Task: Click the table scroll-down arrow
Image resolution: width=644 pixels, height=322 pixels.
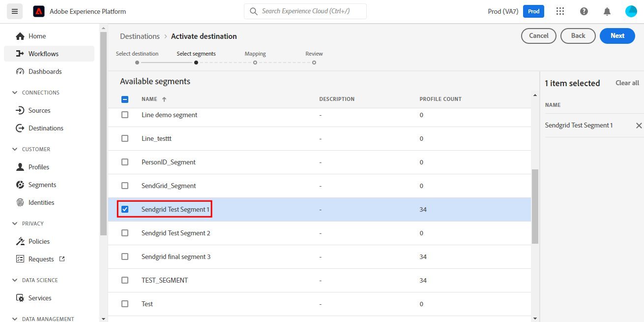Action: click(535, 318)
